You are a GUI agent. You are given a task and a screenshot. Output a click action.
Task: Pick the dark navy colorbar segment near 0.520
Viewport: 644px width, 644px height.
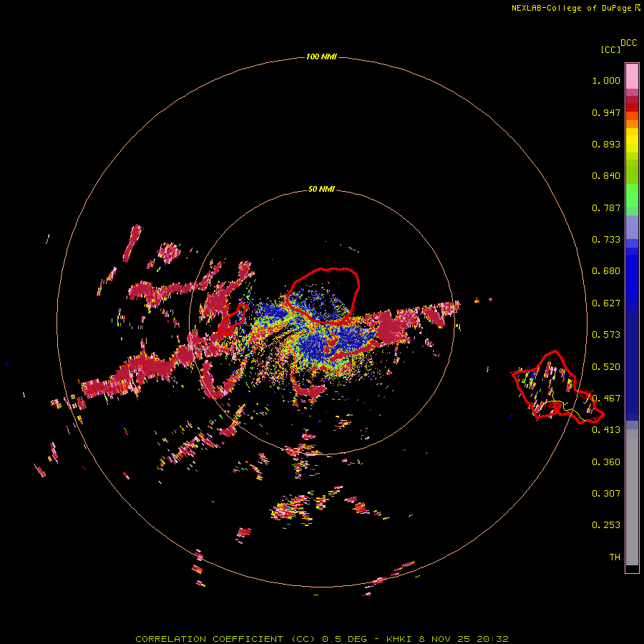point(632,366)
